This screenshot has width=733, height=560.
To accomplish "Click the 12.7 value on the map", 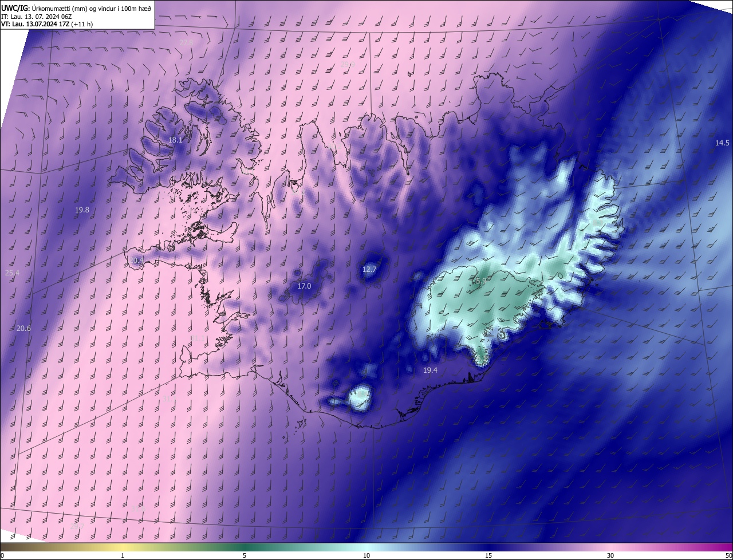I will tap(369, 270).
